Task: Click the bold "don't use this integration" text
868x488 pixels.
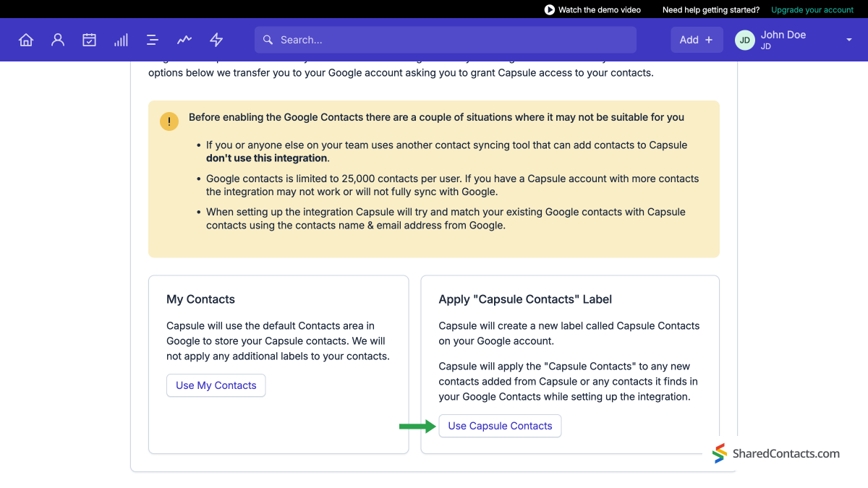Action: [267, 158]
